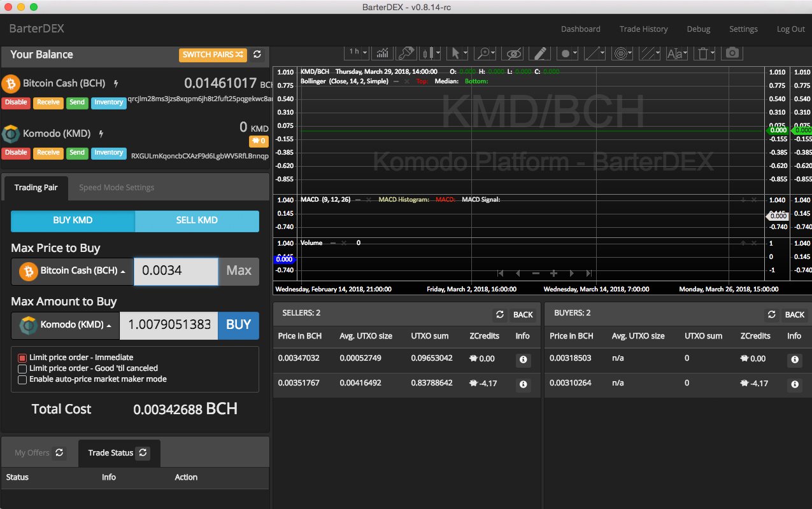This screenshot has height=509, width=812.
Task: Open Inventory for Komodo
Action: [x=109, y=153]
